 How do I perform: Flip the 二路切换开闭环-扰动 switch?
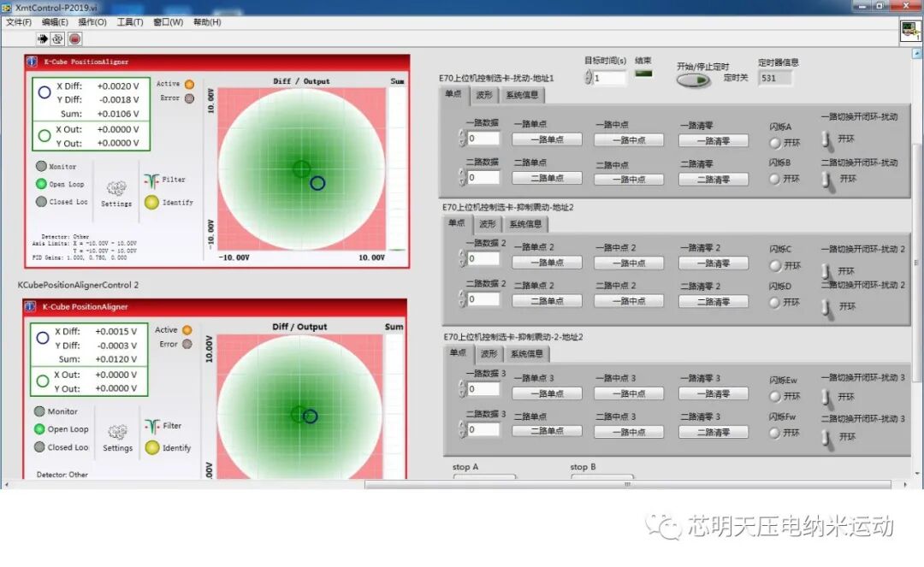(x=828, y=180)
